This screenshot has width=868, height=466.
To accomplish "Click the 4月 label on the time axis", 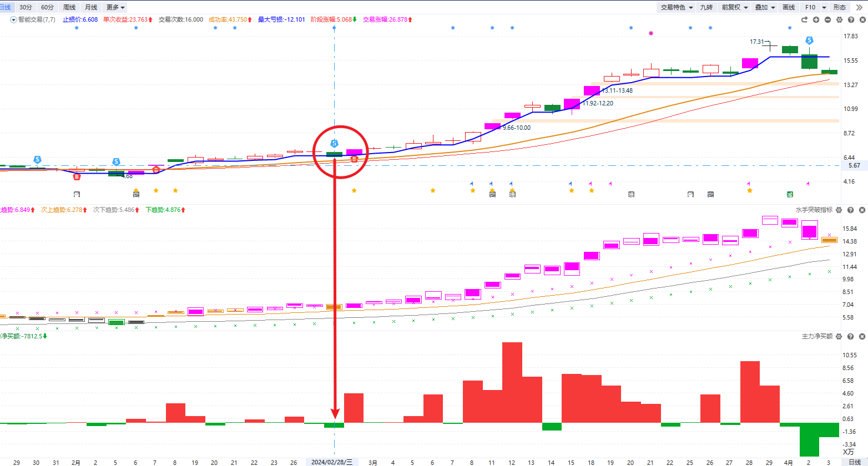I will coord(789,462).
